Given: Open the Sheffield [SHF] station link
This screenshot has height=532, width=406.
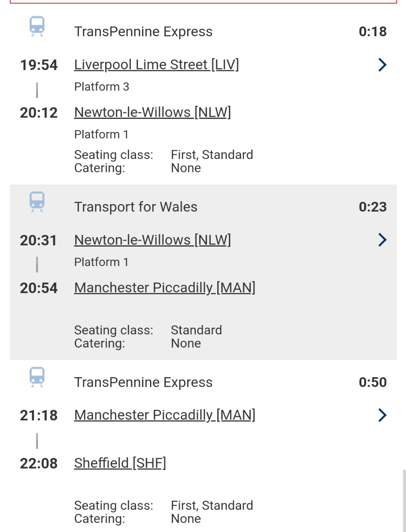Looking at the screenshot, I should [120, 463].
